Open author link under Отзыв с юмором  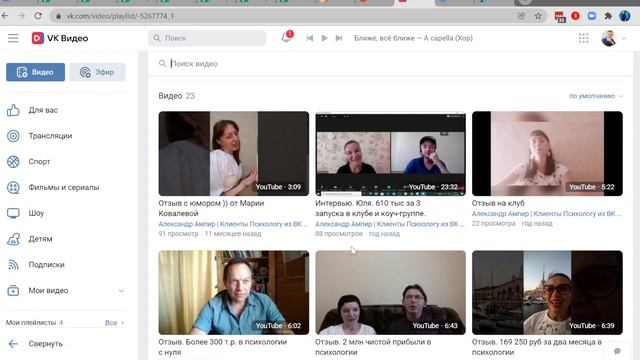(x=233, y=224)
